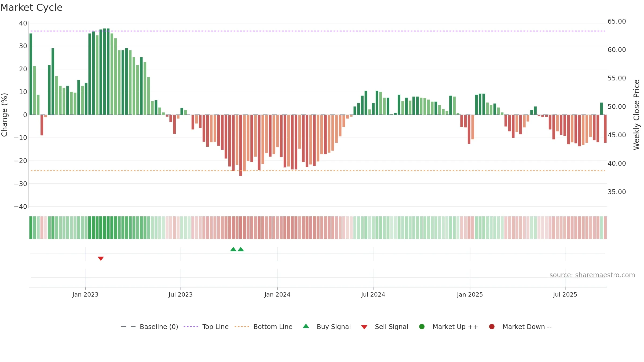Click the 55.00 price axis label

click(x=617, y=78)
